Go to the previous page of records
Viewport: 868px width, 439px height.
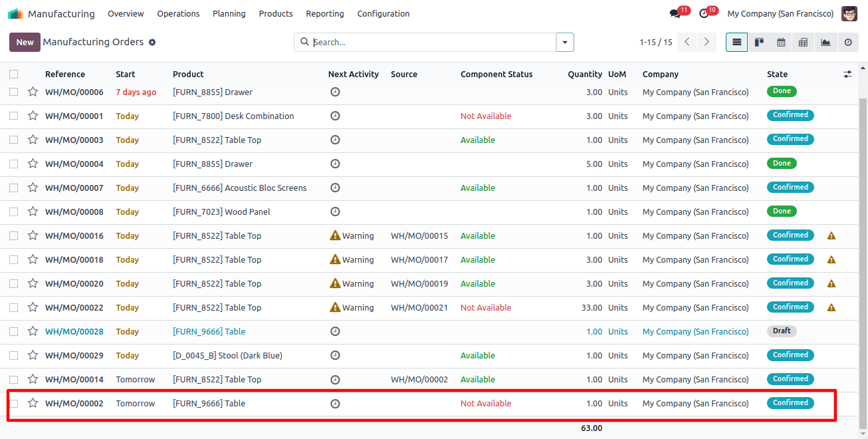[x=687, y=42]
